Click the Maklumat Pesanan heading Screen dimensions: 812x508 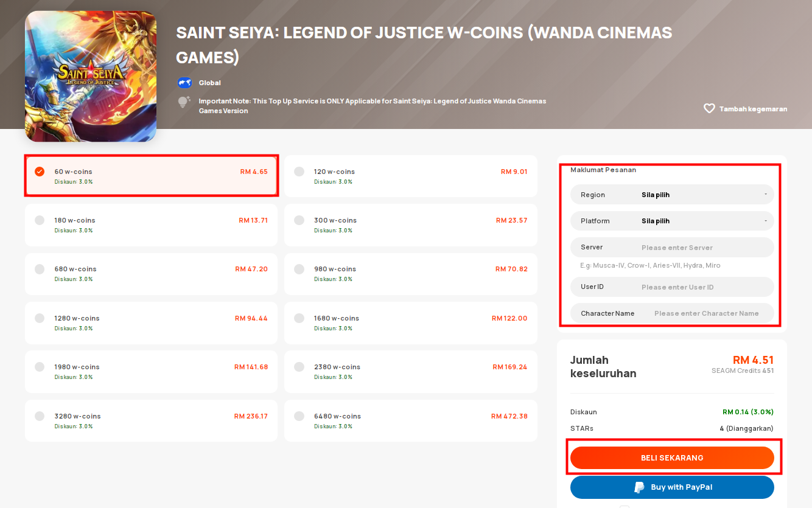[x=603, y=170]
